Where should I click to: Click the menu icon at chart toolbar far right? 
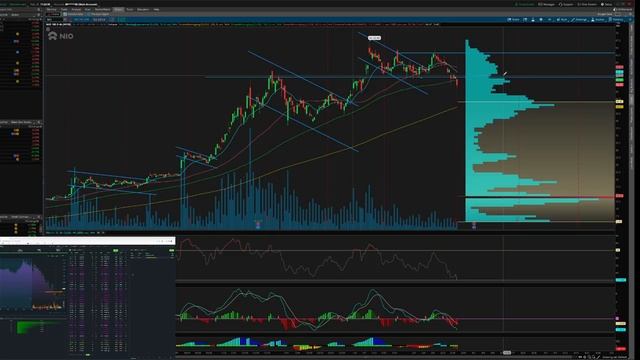click(x=630, y=20)
